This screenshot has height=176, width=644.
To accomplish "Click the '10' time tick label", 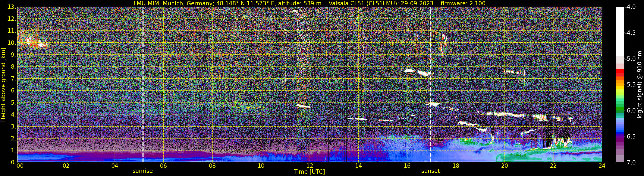I will [261, 166].
